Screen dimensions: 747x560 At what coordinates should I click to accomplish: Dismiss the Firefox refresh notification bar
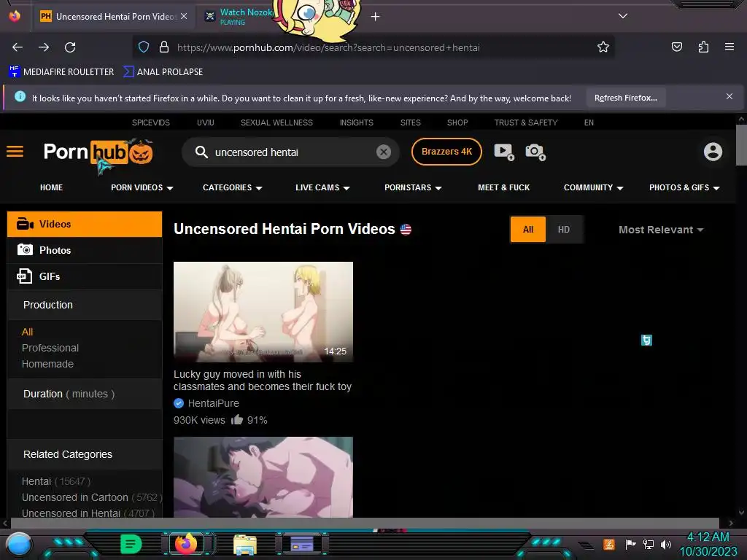pyautogui.click(x=729, y=97)
